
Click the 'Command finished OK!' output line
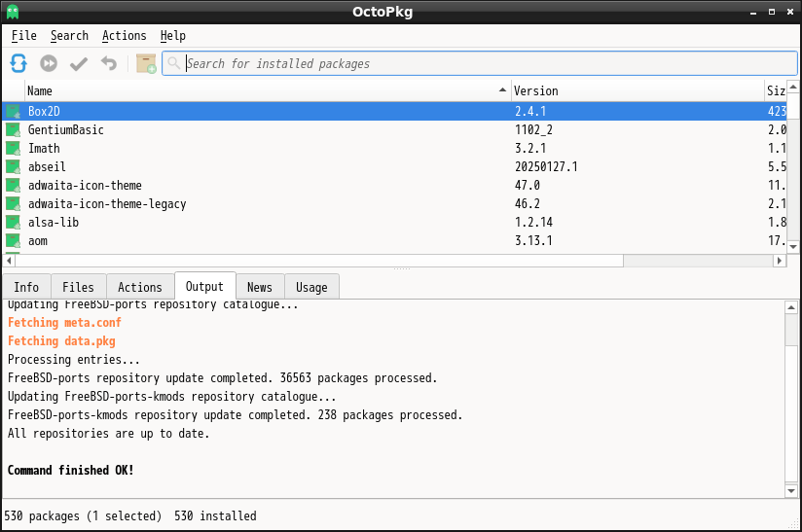[71, 470]
